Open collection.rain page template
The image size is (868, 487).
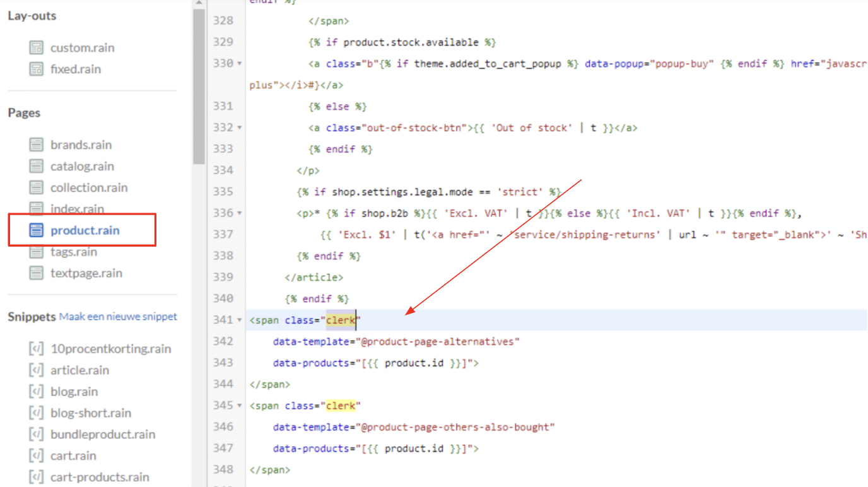pyautogui.click(x=89, y=188)
